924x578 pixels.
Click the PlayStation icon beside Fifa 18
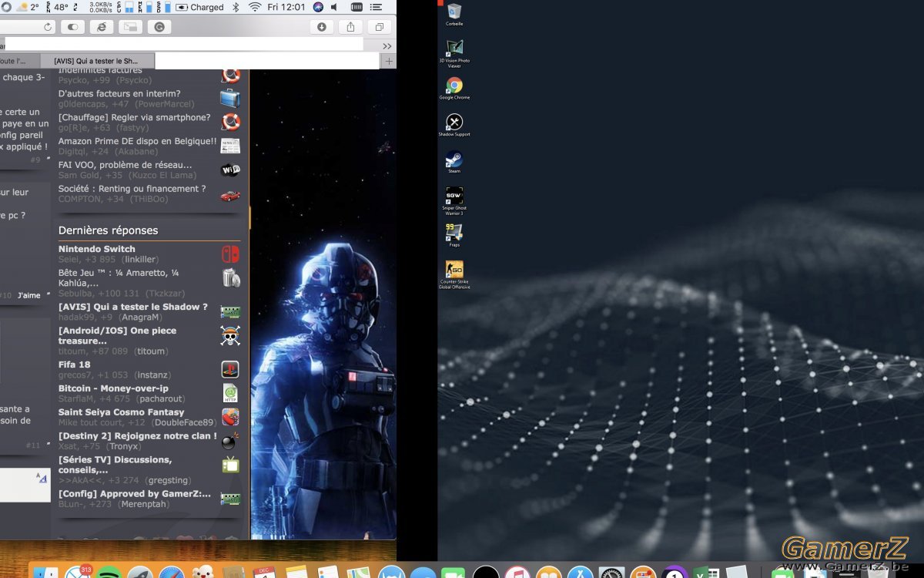(230, 369)
